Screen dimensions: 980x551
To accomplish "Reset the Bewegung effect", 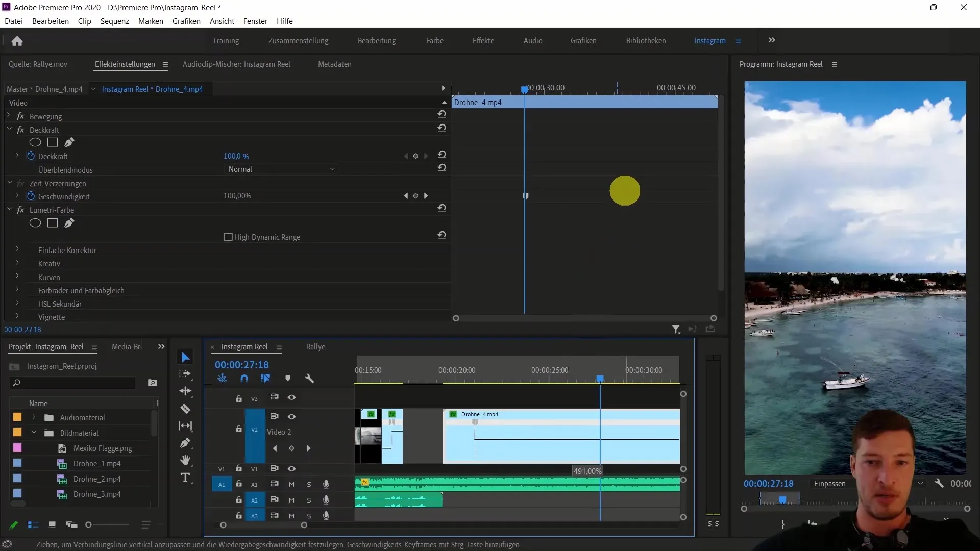I will coord(442,114).
